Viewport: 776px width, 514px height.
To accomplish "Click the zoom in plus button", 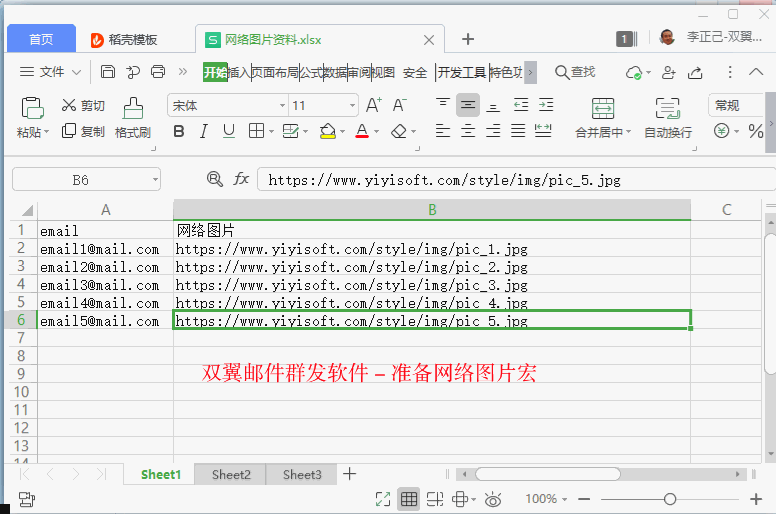I will pos(756,499).
